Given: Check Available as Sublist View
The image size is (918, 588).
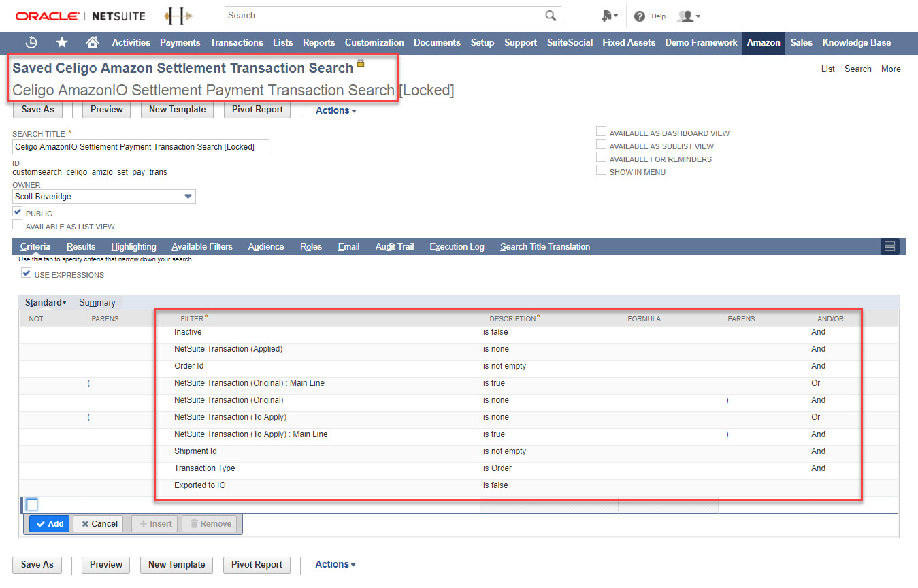Looking at the screenshot, I should 601,144.
